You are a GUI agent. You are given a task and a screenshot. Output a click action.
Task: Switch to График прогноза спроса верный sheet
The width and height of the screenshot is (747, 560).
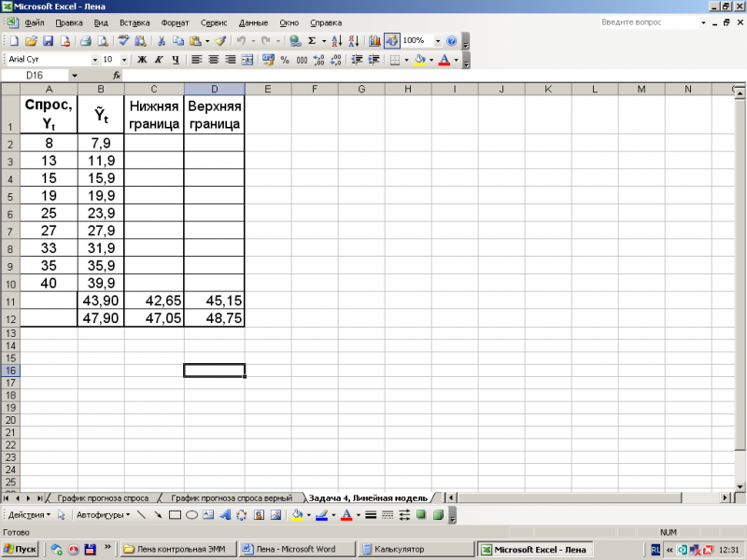click(232, 498)
